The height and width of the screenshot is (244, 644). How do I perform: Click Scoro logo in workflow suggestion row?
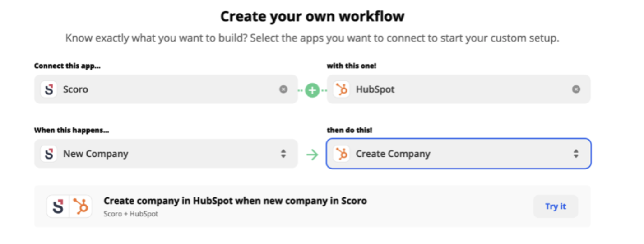click(58, 206)
